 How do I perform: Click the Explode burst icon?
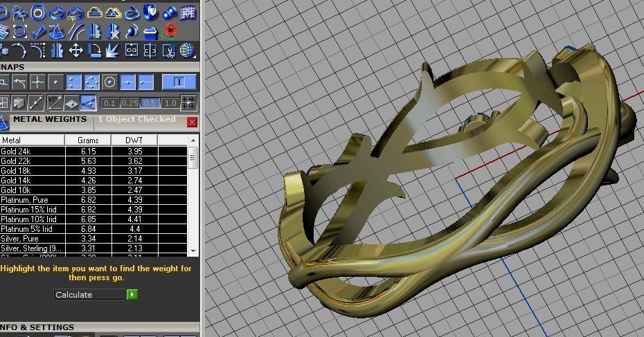(113, 51)
